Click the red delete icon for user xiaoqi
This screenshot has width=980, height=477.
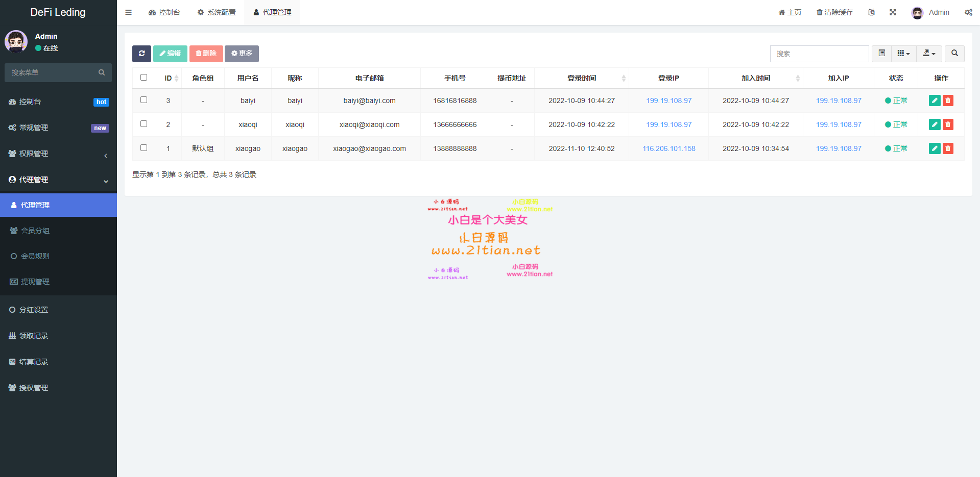click(x=948, y=124)
